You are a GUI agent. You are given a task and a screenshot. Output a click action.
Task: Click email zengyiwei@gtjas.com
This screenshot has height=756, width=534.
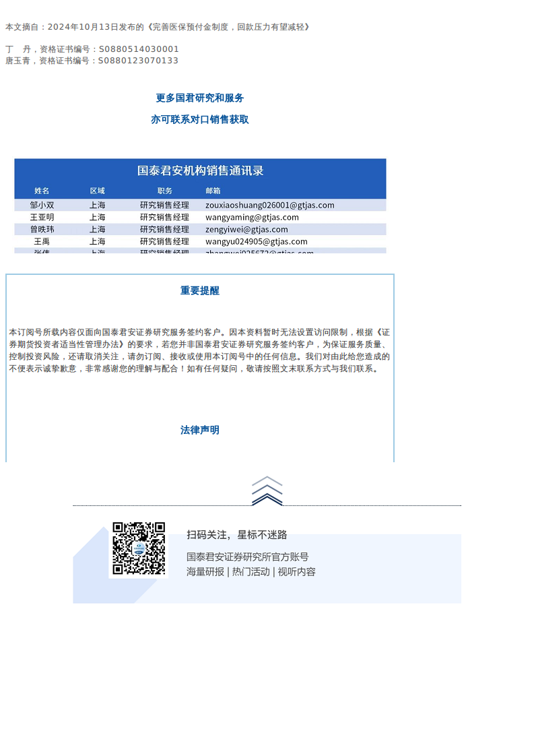[x=246, y=230]
